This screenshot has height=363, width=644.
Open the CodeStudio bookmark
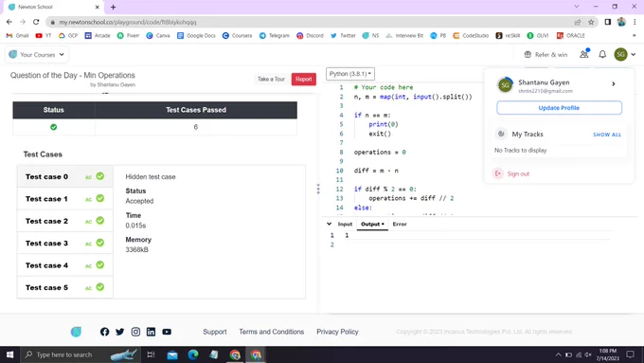click(x=471, y=36)
